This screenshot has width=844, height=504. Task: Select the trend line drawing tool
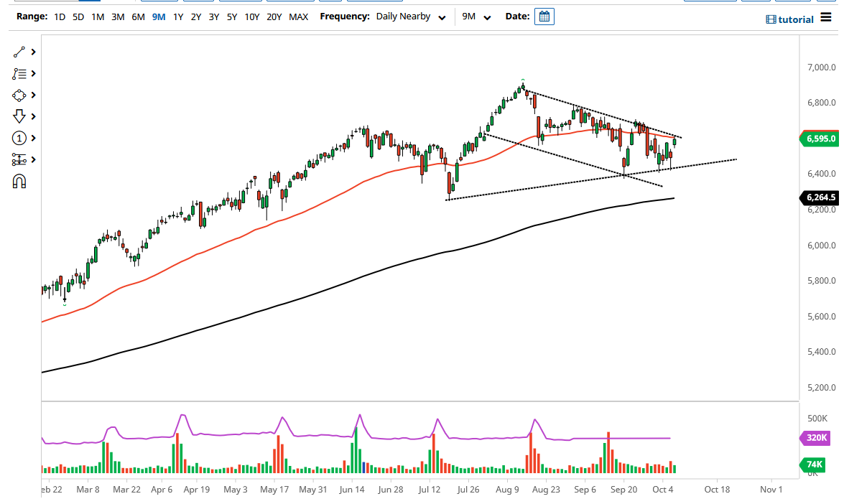[x=19, y=52]
